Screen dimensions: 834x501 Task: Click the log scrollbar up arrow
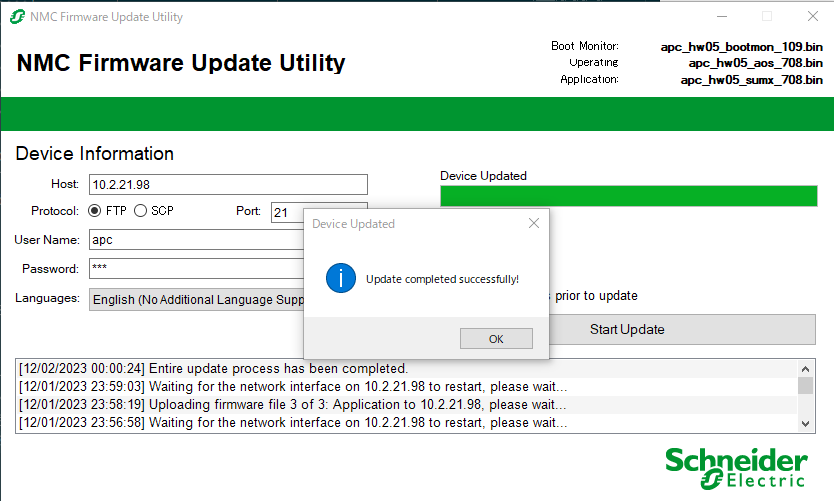(x=805, y=369)
